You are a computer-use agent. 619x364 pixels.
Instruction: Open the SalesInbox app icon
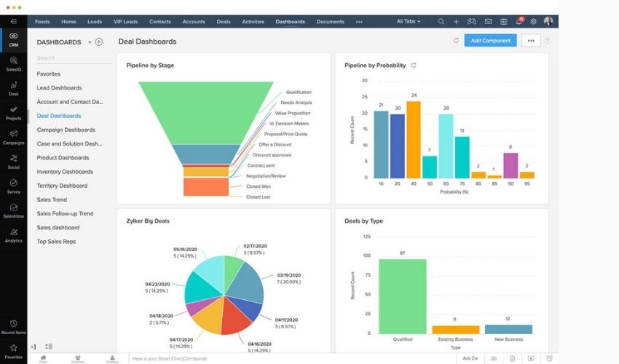pyautogui.click(x=13, y=211)
